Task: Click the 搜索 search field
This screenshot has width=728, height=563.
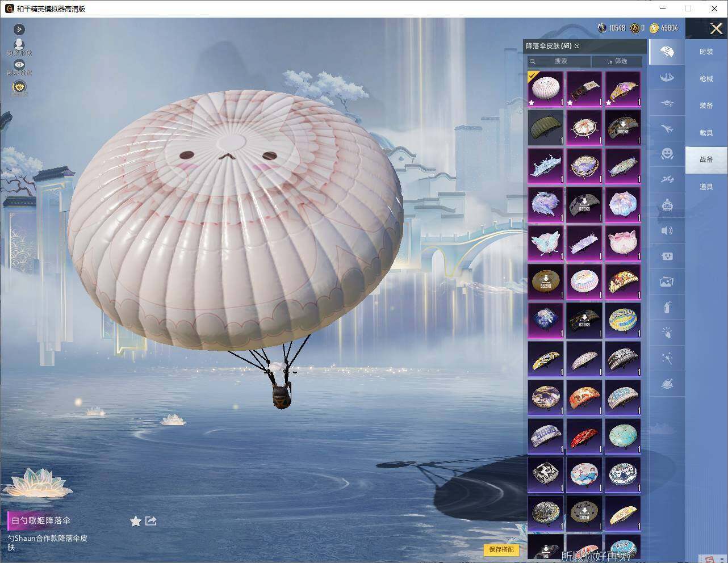Action: [559, 61]
